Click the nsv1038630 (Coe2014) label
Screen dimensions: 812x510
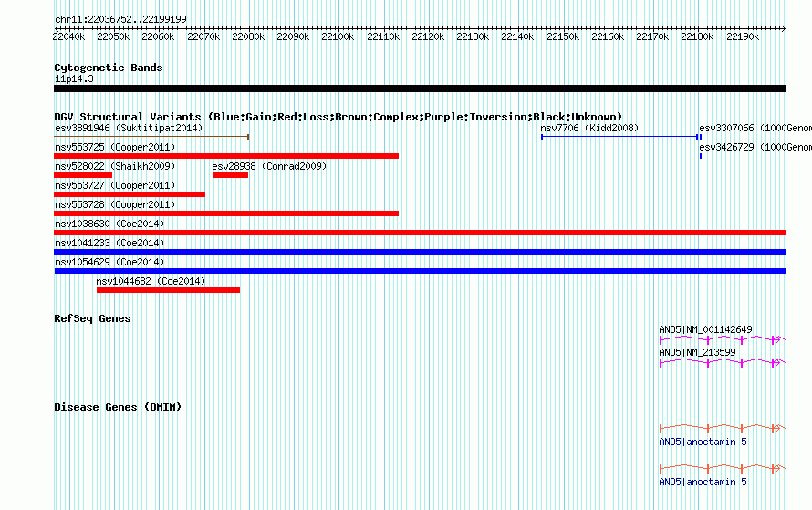(109, 224)
